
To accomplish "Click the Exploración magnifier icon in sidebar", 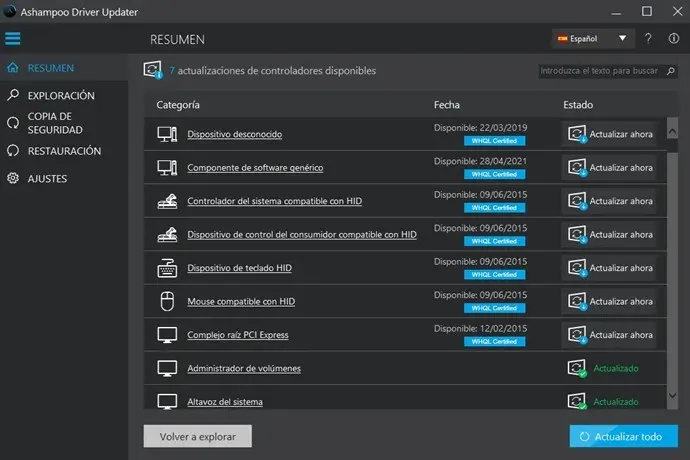I will [x=13, y=95].
